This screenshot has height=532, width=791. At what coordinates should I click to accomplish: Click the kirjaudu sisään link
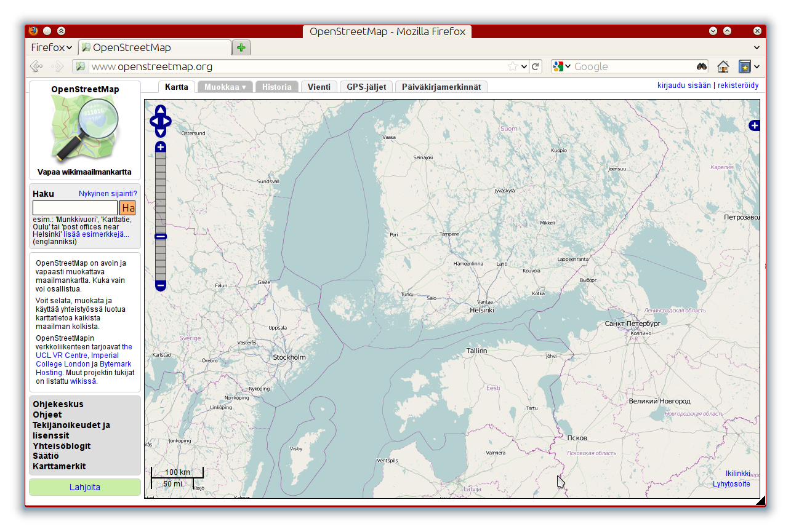tap(684, 85)
